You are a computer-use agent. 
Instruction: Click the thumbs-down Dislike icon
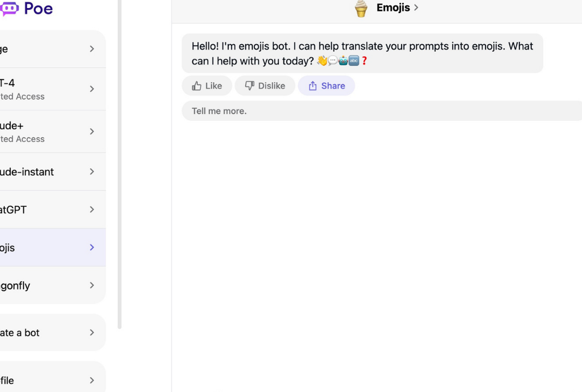(x=250, y=86)
